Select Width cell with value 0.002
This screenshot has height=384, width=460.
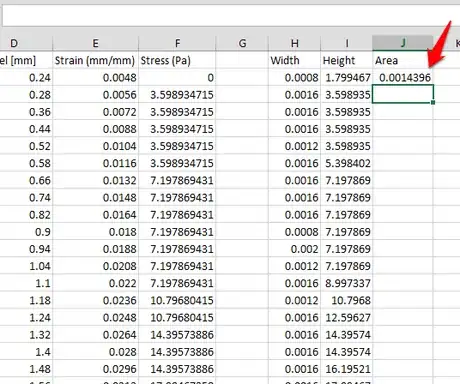pyautogui.click(x=294, y=249)
